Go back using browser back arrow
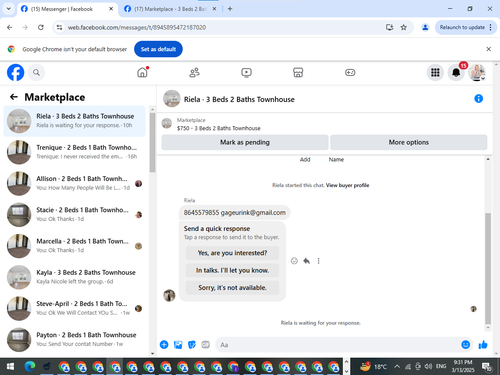 [10, 27]
